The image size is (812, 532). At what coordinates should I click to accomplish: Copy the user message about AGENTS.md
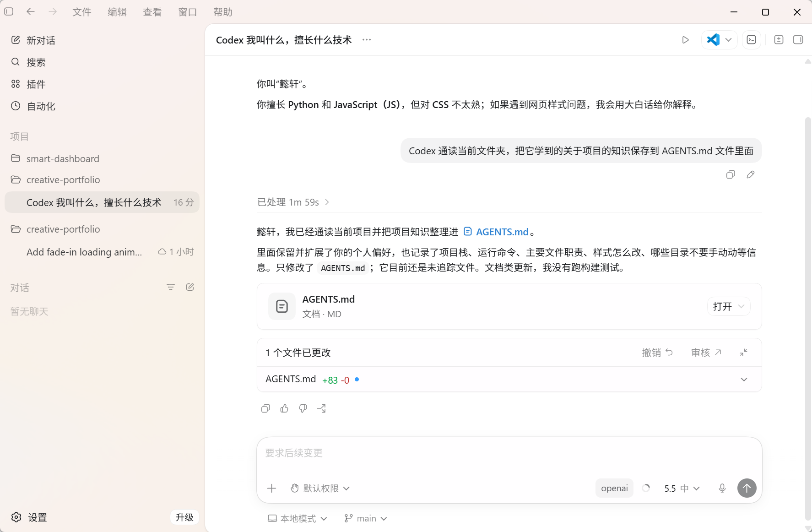(731, 174)
